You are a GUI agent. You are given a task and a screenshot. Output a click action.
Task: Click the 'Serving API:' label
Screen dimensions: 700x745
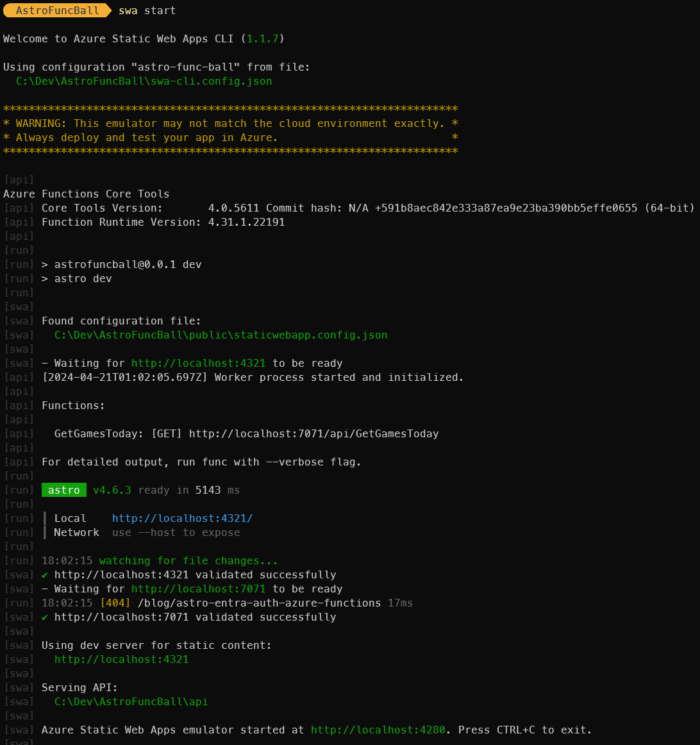[x=79, y=688]
